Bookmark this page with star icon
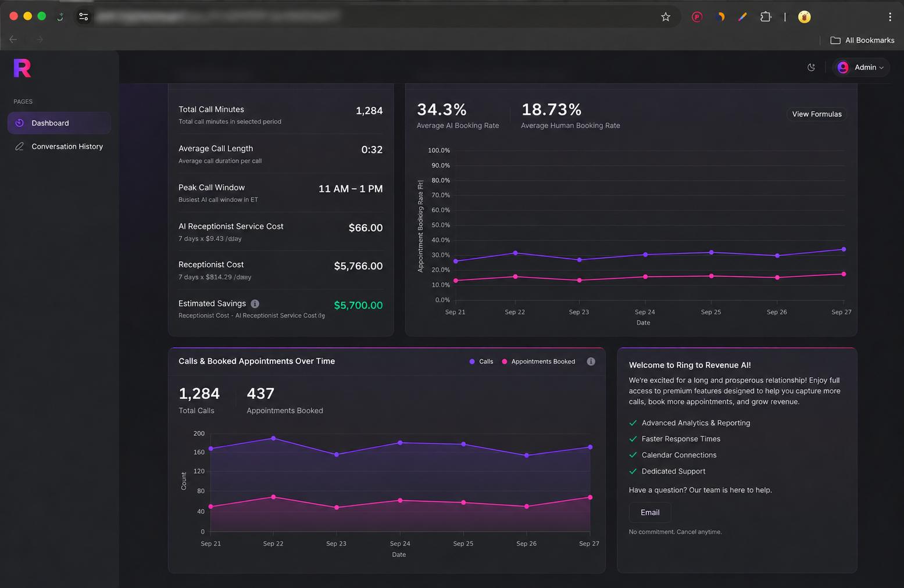 point(666,17)
